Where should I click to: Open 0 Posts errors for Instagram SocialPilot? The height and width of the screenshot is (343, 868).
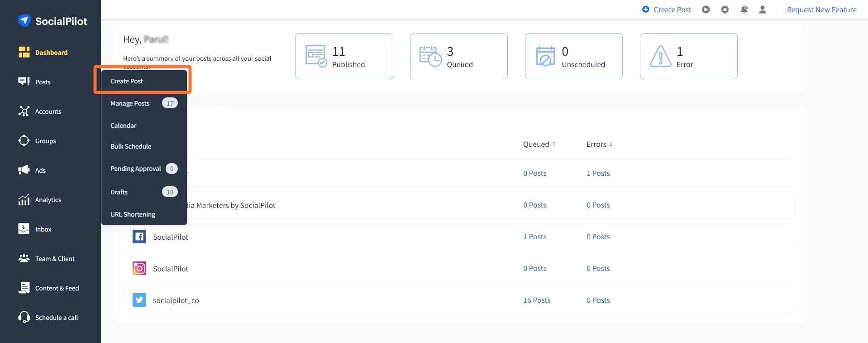598,268
